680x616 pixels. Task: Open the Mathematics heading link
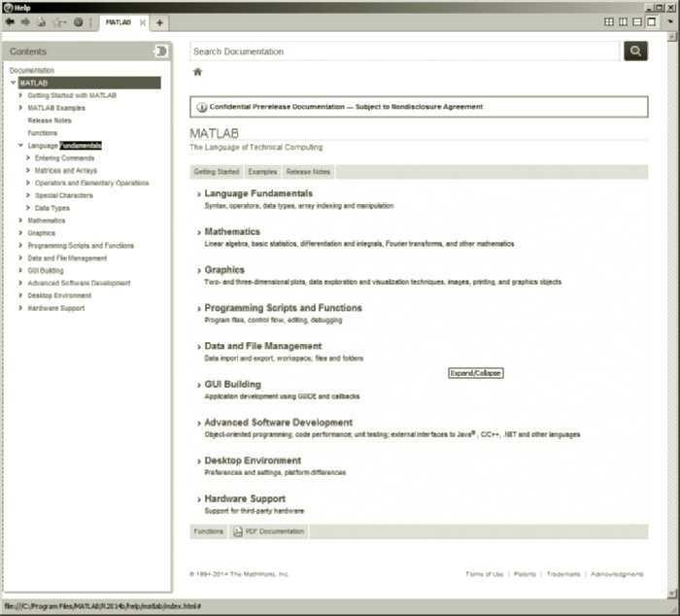232,231
